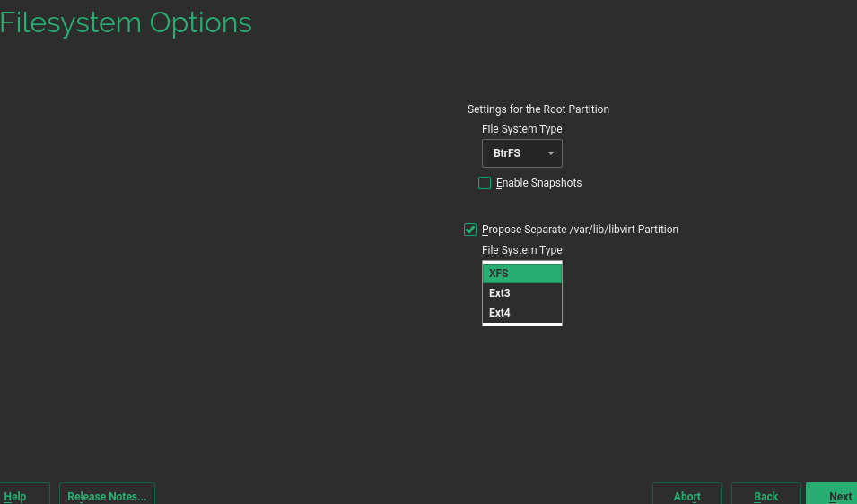Click the Propose Separate /var/lib/libvirt Partition label
Screen dimensions: 857x504
tap(580, 230)
